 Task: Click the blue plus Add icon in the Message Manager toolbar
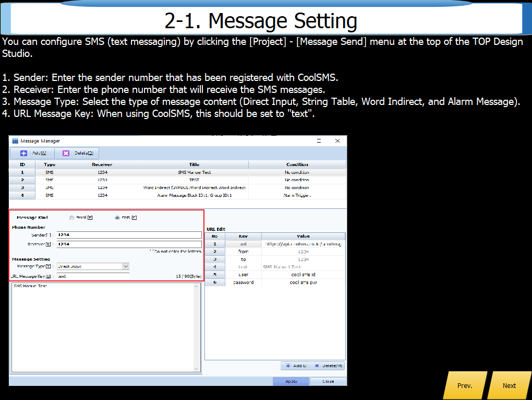[23, 154]
